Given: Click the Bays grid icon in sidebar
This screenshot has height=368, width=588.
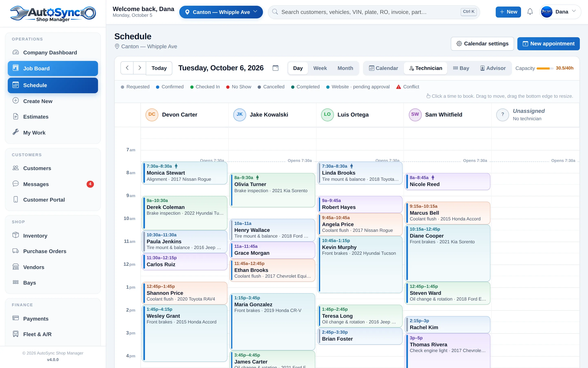Looking at the screenshot, I should (16, 282).
